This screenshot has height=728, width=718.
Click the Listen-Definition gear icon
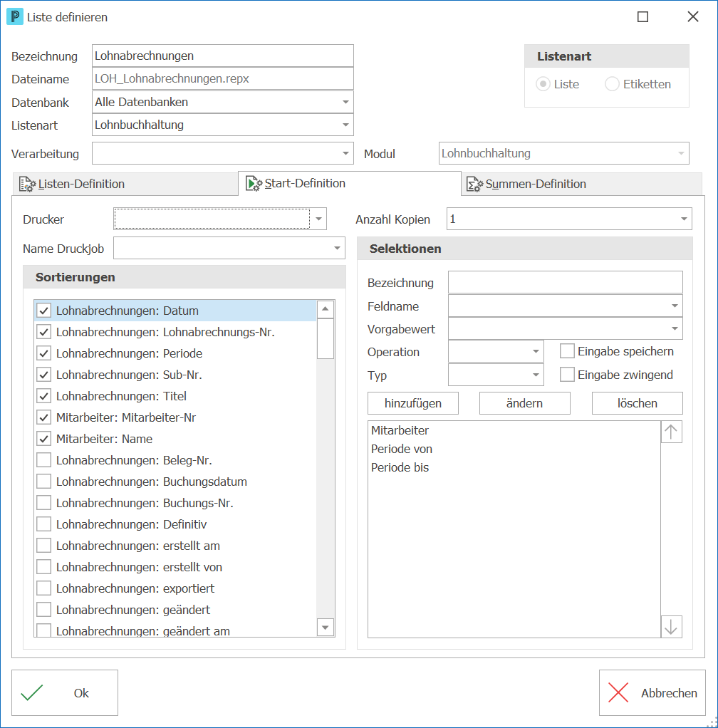27,184
